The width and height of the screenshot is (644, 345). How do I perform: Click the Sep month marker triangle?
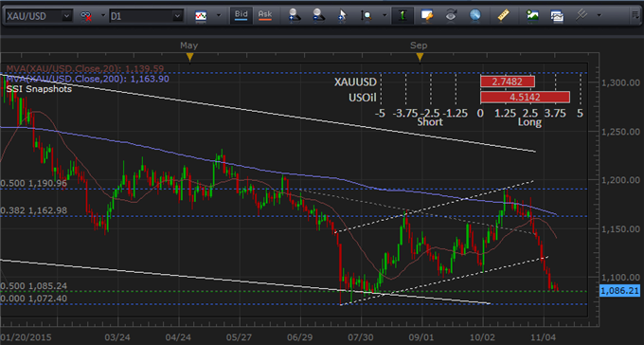click(x=420, y=57)
